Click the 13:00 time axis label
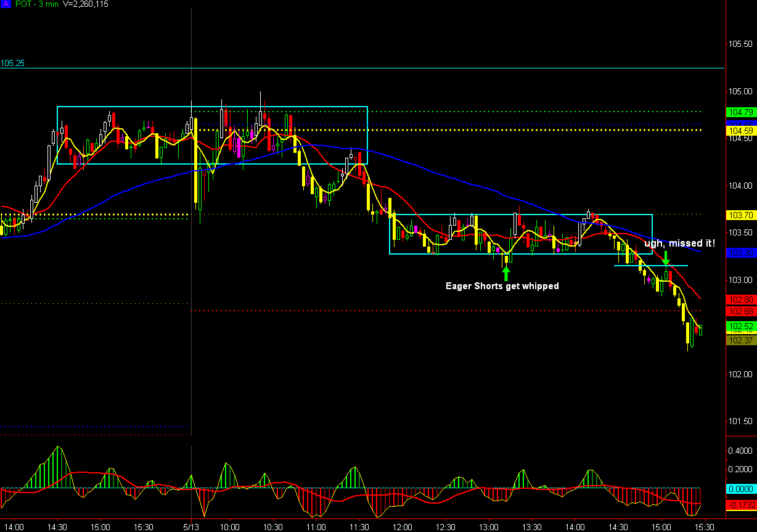This screenshot has height=532, width=757. coord(488,528)
